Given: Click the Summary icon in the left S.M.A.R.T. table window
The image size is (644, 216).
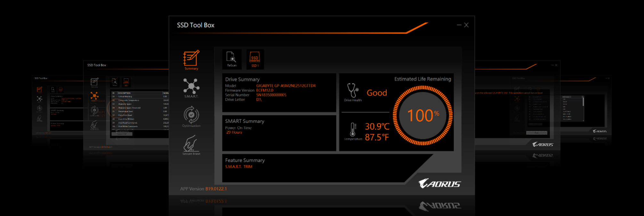Looking at the screenshot, I should tap(94, 82).
